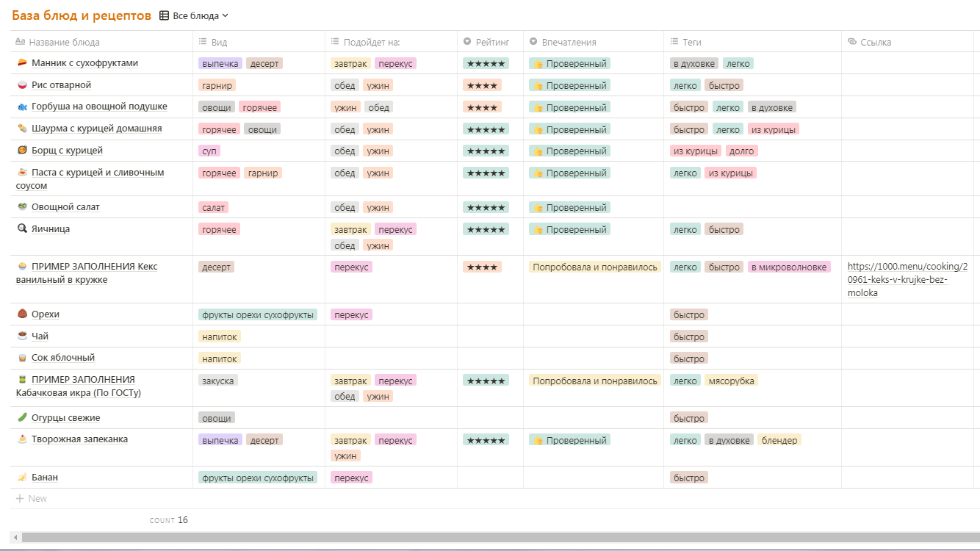Click the База блюд и рецептов title
Screen dimensions: 980x551
point(82,15)
